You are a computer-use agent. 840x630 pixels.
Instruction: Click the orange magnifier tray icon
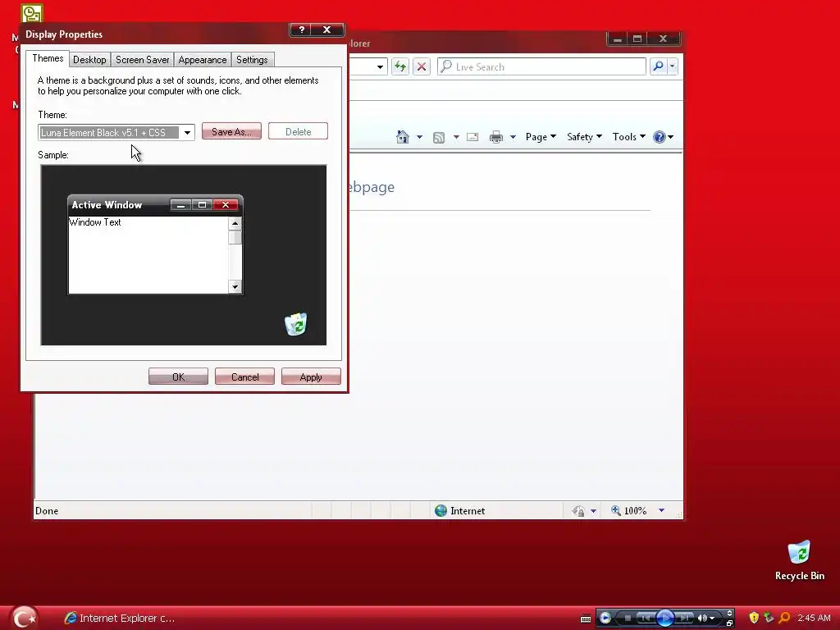(784, 618)
